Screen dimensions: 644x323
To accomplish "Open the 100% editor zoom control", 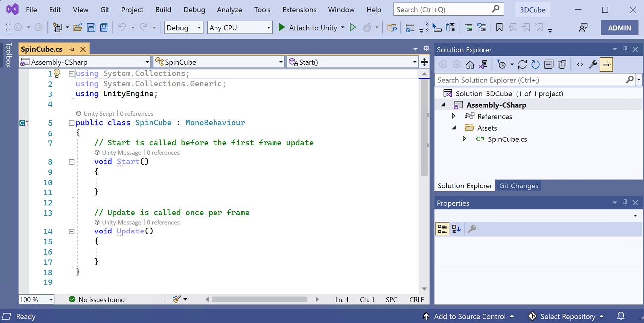I will pos(36,299).
